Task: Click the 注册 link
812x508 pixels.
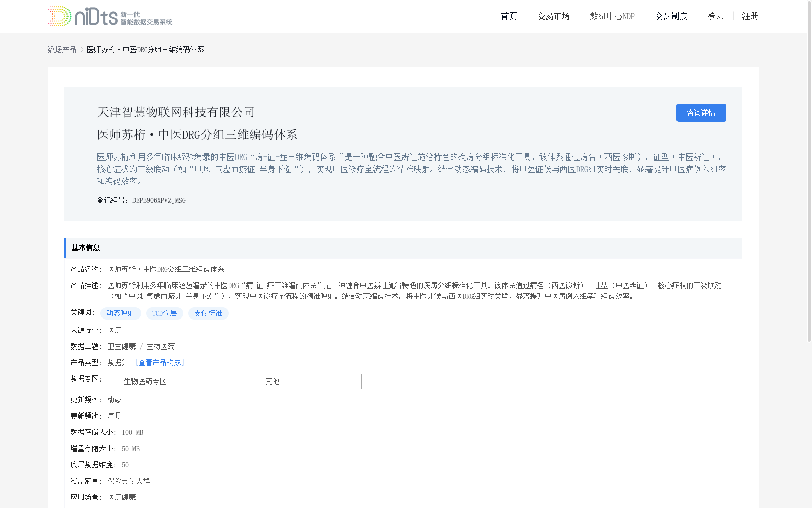Action: (x=750, y=16)
